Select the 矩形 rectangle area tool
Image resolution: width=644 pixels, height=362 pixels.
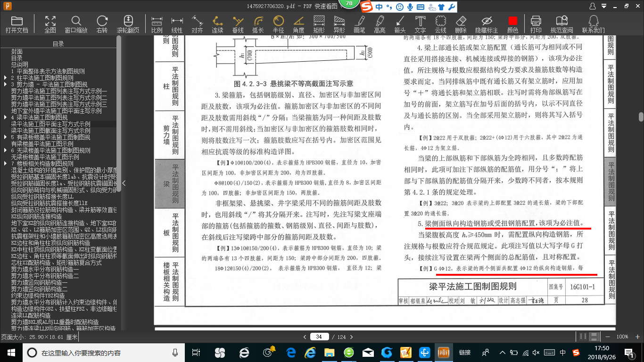tap(319, 24)
